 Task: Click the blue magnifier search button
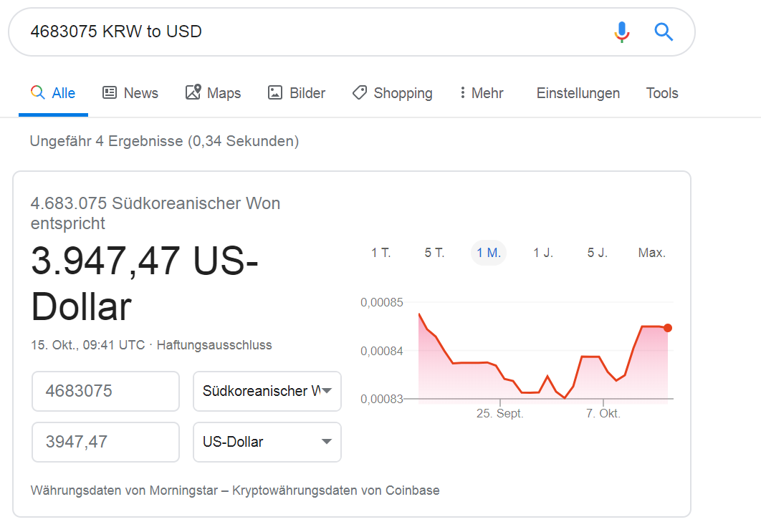coord(664,32)
